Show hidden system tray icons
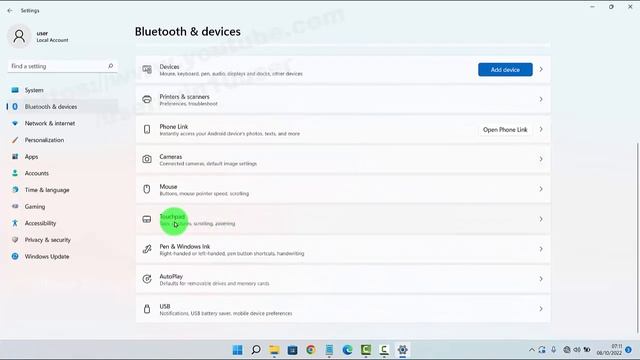Viewport: 640px width, 360px height. click(x=531, y=350)
